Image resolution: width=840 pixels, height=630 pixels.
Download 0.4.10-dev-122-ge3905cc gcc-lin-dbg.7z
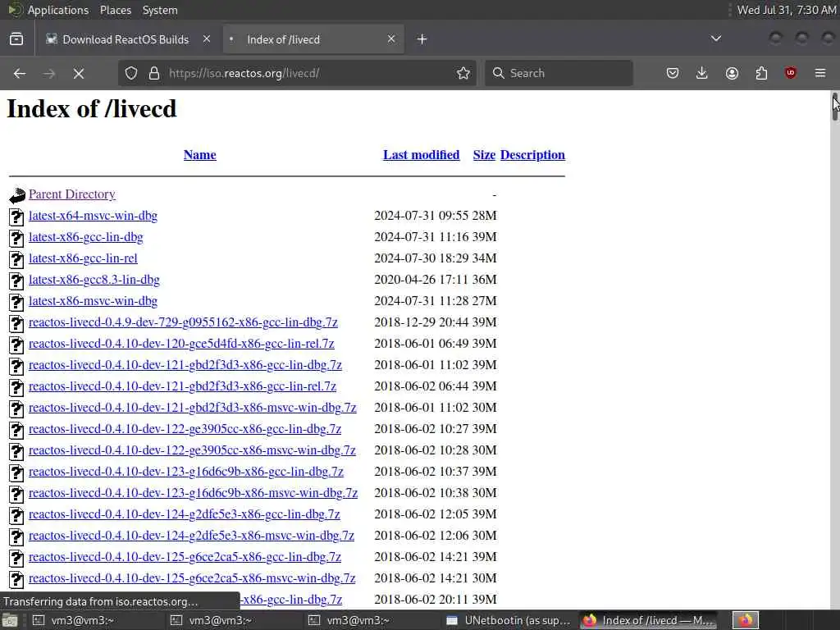point(185,430)
